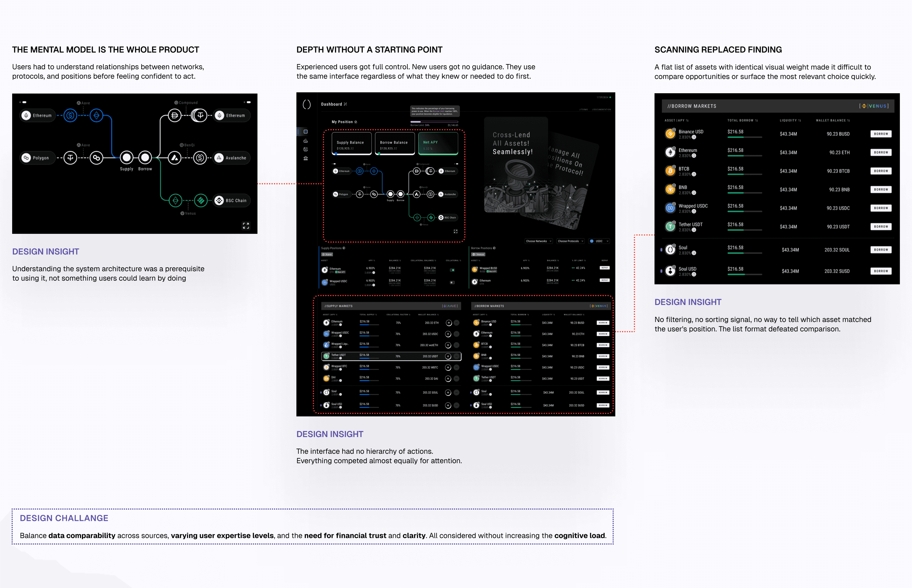Select the Supply Balance card tab
The height and width of the screenshot is (588, 912).
(x=351, y=144)
